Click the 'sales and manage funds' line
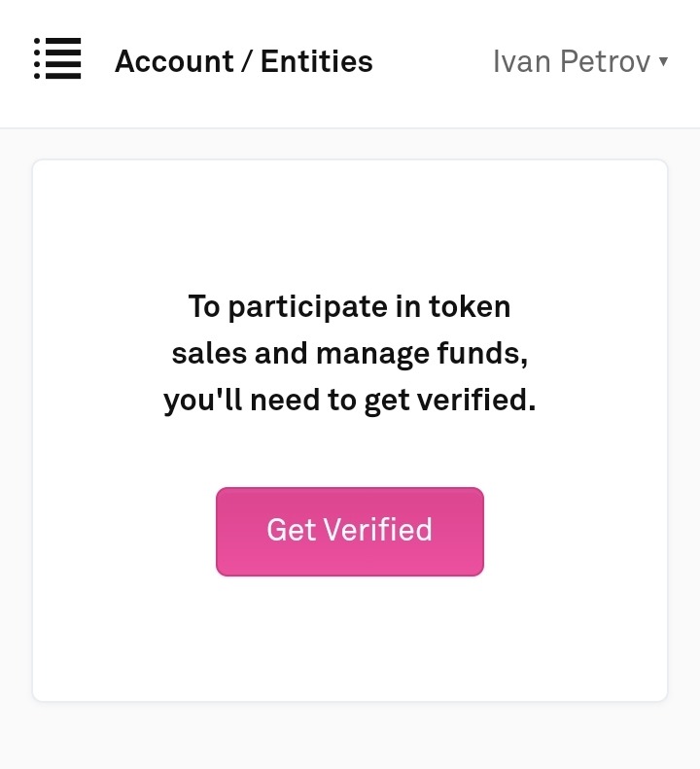Screen dimensions: 700x769 [349, 354]
